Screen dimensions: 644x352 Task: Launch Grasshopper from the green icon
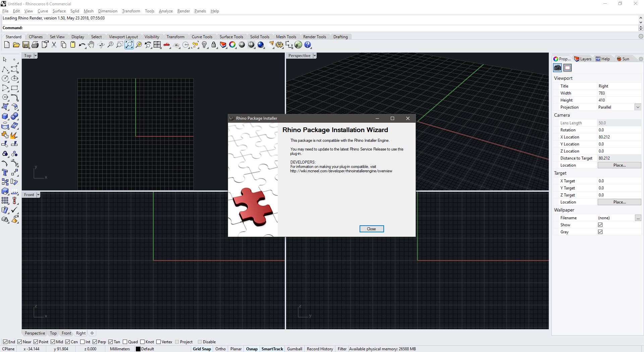[298, 45]
